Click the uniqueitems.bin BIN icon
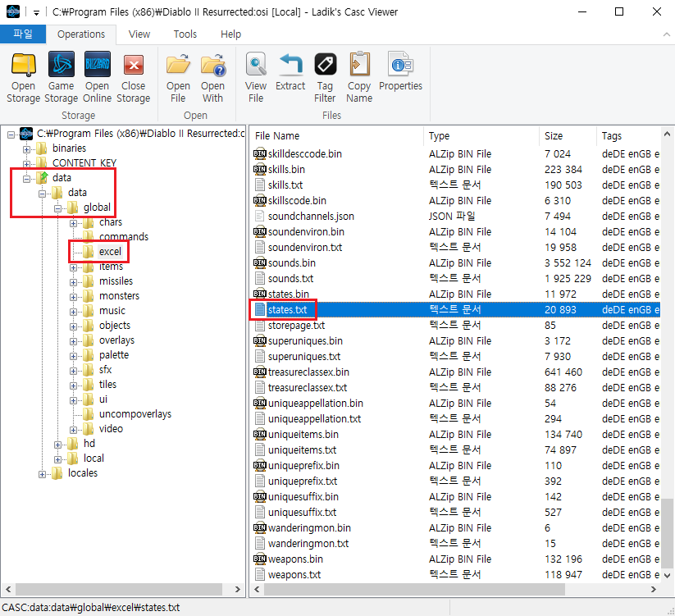 point(259,435)
